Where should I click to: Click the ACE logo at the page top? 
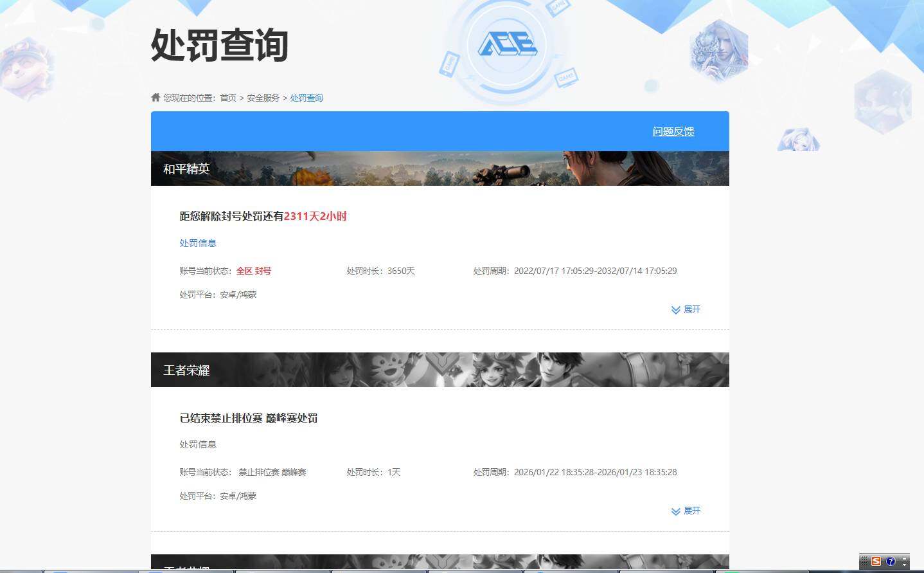[509, 45]
